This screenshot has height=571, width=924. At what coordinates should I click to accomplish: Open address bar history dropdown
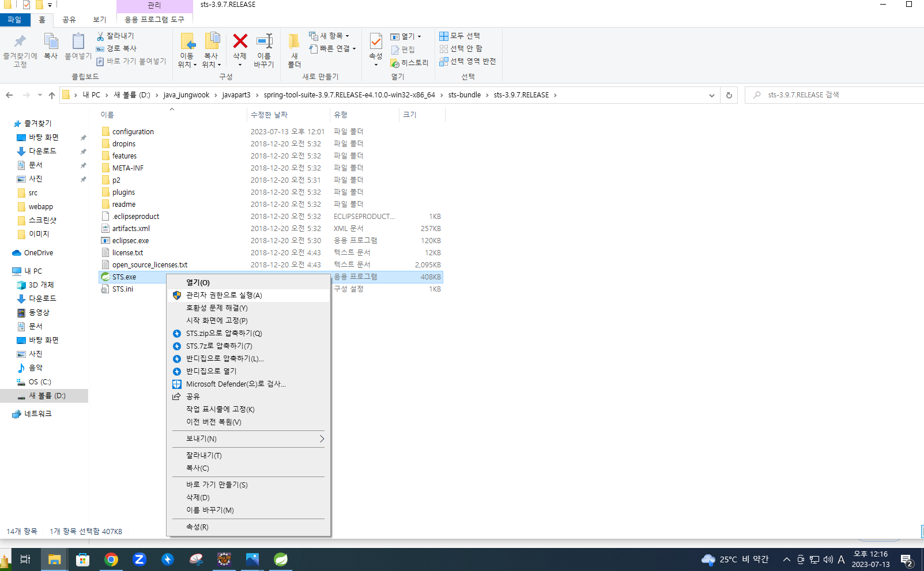(x=712, y=96)
